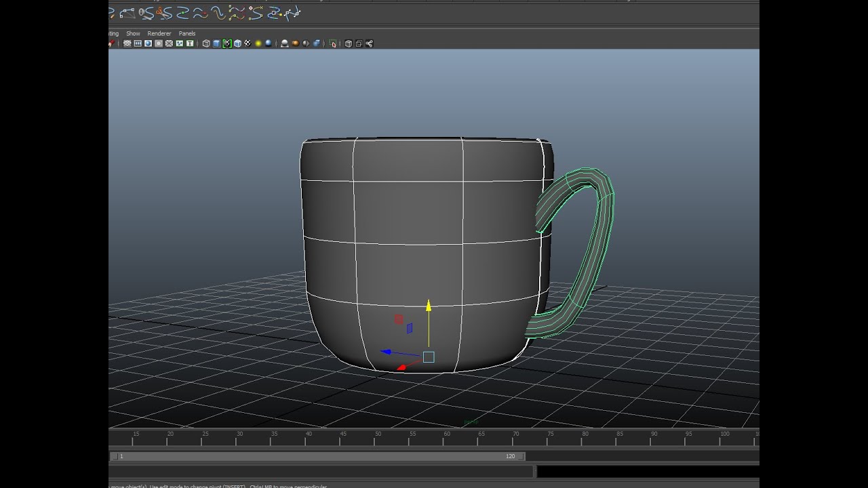Select the intersecting curves with white points icon
868x488 pixels.
(292, 13)
